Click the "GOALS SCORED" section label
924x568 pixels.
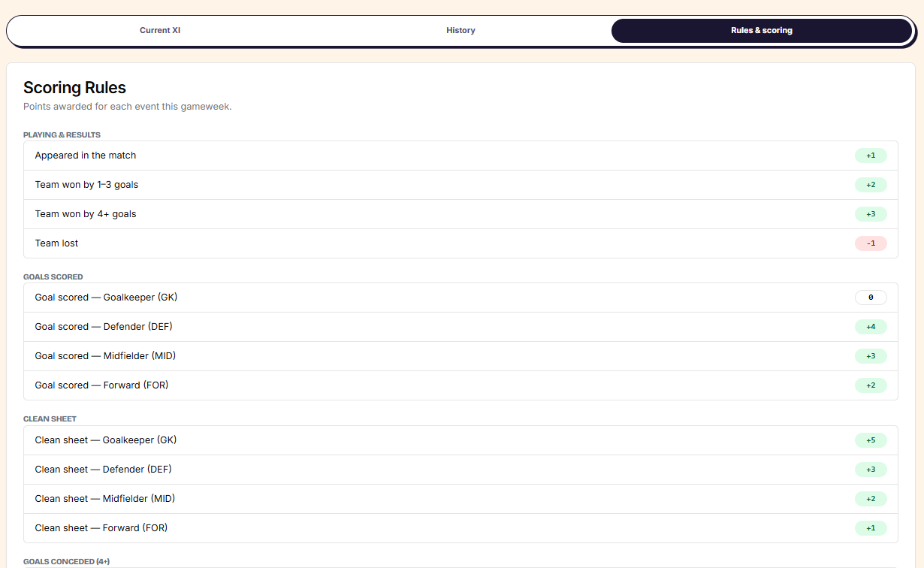tap(53, 277)
